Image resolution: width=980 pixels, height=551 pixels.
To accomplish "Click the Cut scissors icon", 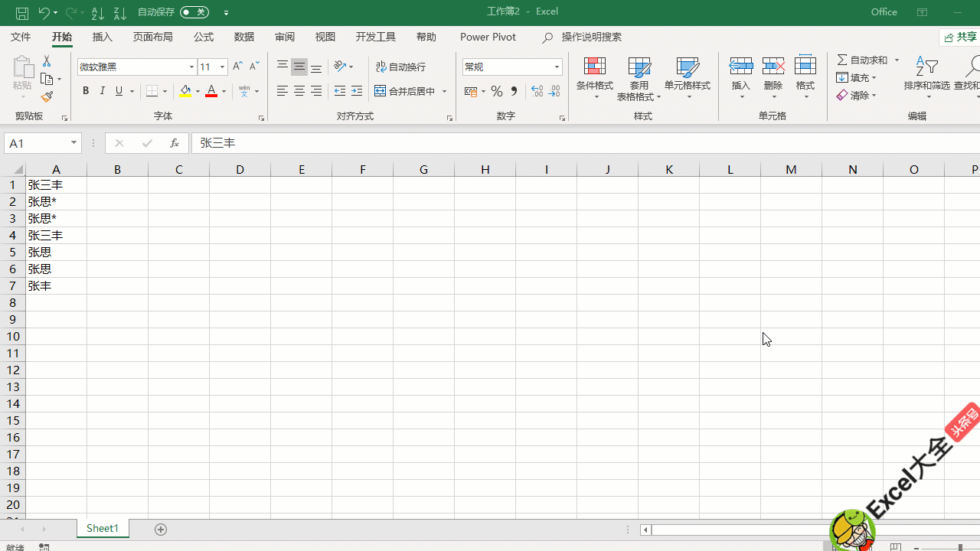I will (x=47, y=60).
